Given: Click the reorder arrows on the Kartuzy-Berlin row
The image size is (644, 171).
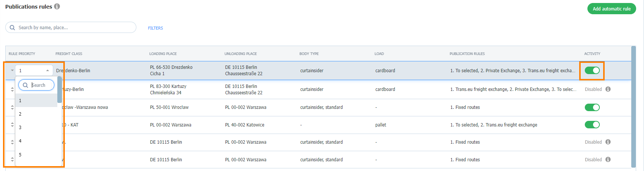Looking at the screenshot, I should [x=12, y=89].
